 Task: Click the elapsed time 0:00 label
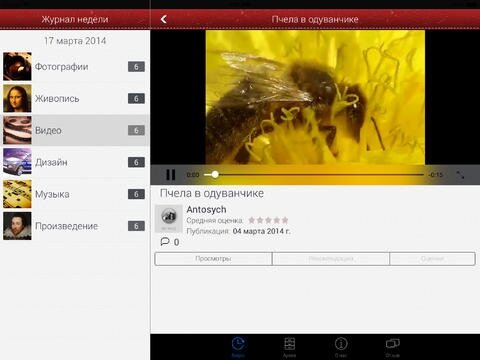tap(193, 175)
